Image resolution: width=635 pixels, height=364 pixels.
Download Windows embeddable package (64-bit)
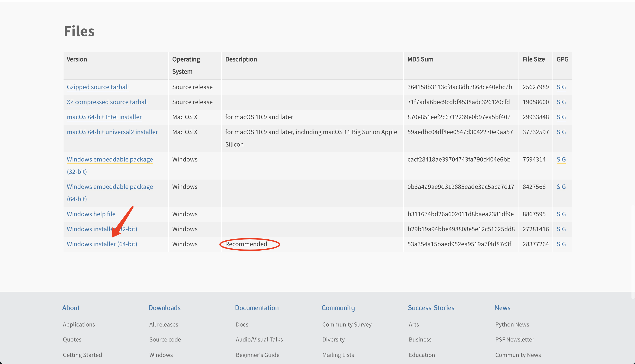pos(110,187)
